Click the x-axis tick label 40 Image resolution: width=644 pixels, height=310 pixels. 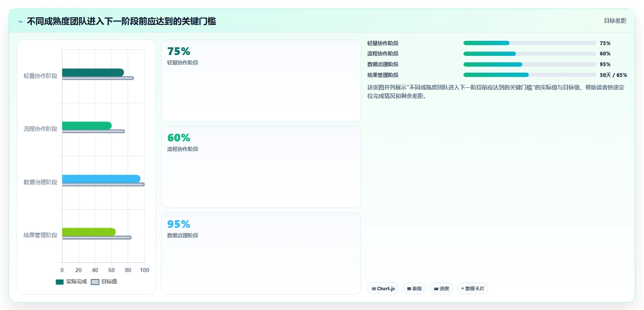click(x=95, y=270)
